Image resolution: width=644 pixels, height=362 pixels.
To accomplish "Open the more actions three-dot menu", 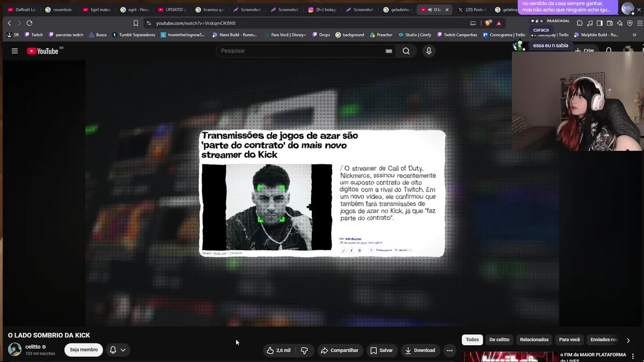I will click(450, 350).
